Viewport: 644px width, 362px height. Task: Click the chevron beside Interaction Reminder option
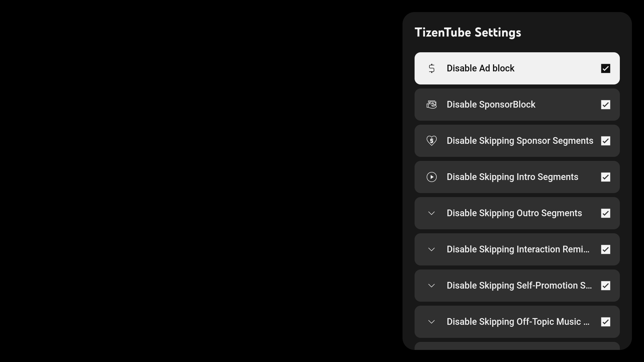pyautogui.click(x=432, y=250)
